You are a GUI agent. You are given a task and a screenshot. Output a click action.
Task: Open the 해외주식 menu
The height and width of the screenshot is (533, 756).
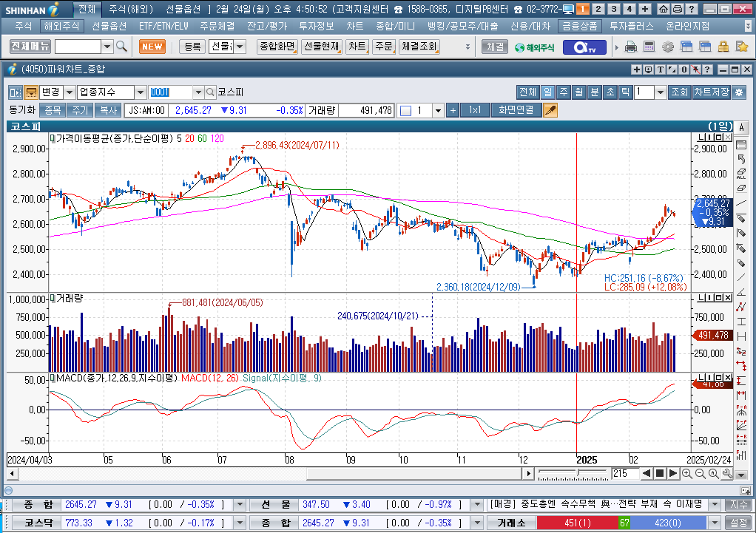point(61,26)
